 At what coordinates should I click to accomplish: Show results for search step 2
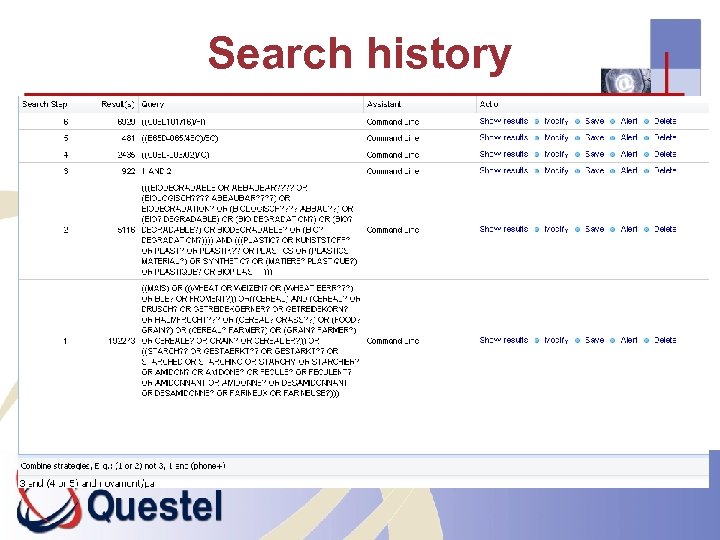[504, 229]
